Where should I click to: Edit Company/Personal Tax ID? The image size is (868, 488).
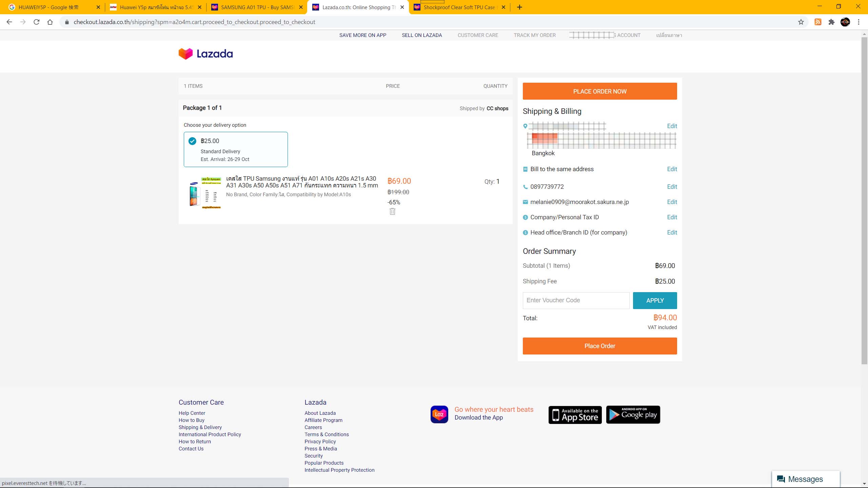[672, 217]
